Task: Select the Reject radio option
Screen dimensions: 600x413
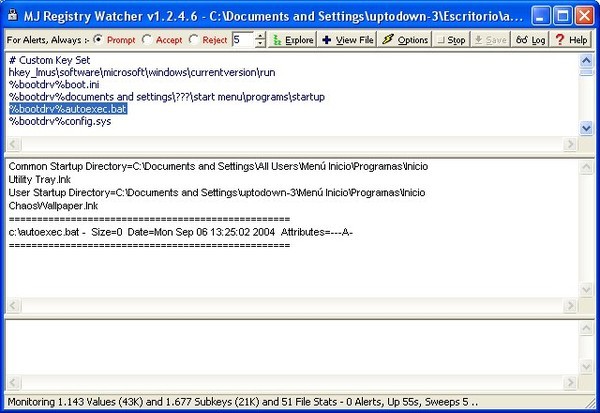Action: pyautogui.click(x=193, y=40)
